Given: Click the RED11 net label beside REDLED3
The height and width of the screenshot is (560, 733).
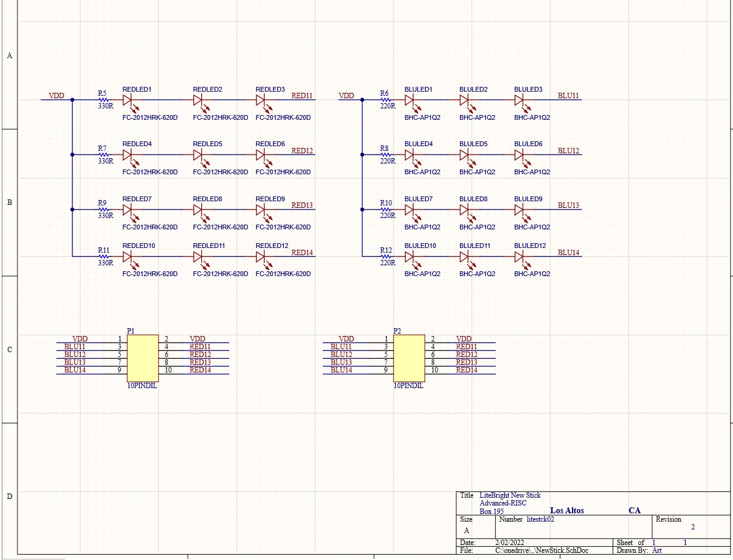Looking at the screenshot, I should point(302,96).
